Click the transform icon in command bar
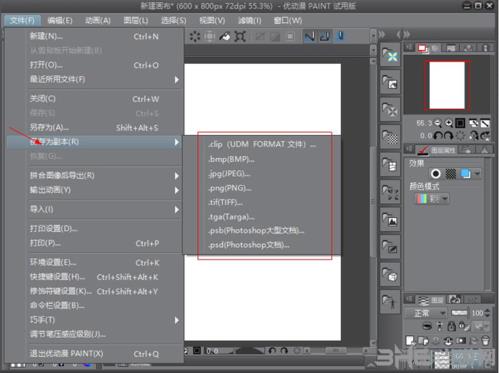The width and height of the screenshot is (499, 373). click(240, 36)
